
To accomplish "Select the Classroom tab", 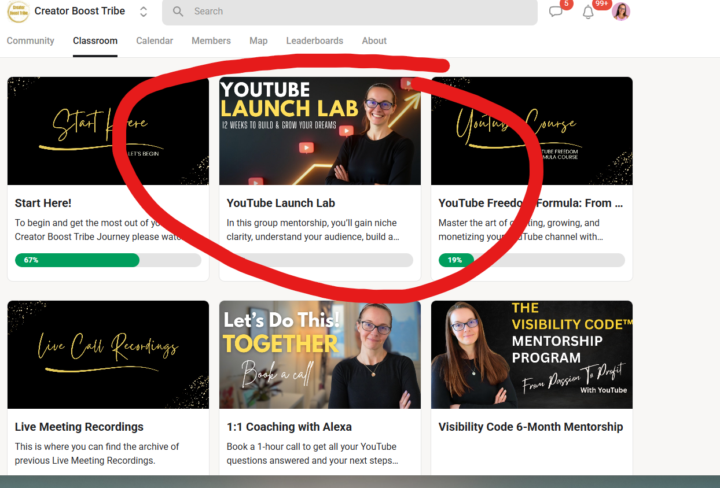I will tap(95, 40).
